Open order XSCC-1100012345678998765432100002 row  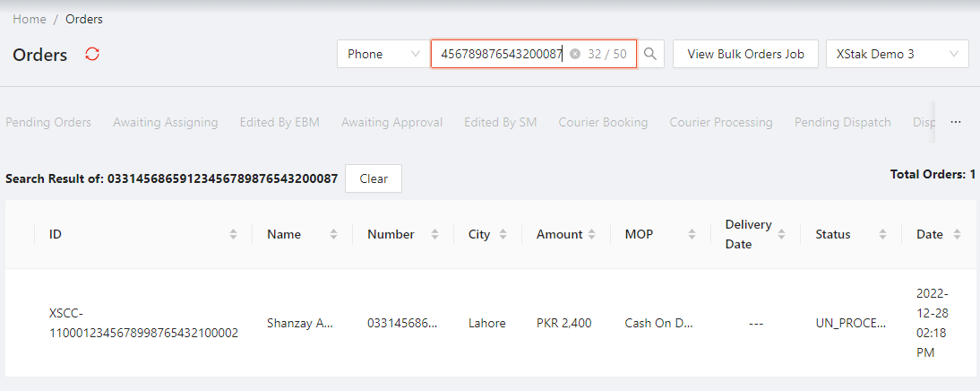(x=143, y=324)
